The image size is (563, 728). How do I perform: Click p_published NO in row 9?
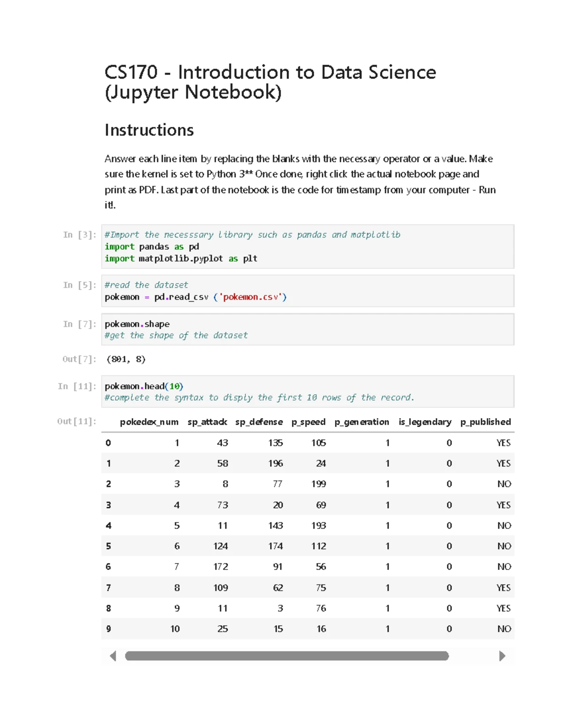[504, 629]
